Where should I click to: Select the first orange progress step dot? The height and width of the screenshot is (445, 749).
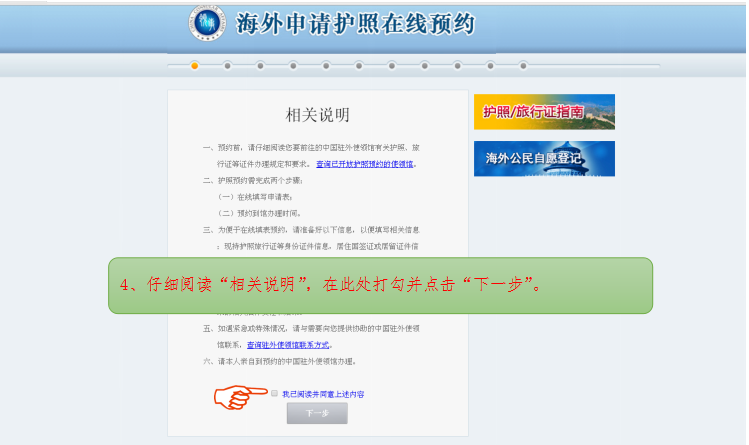194,66
